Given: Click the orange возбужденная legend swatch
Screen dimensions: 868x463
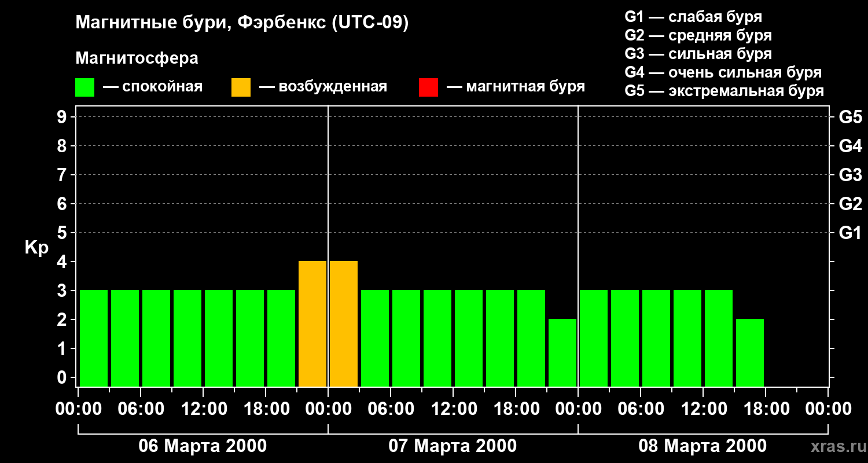Looking at the screenshot, I should [241, 87].
